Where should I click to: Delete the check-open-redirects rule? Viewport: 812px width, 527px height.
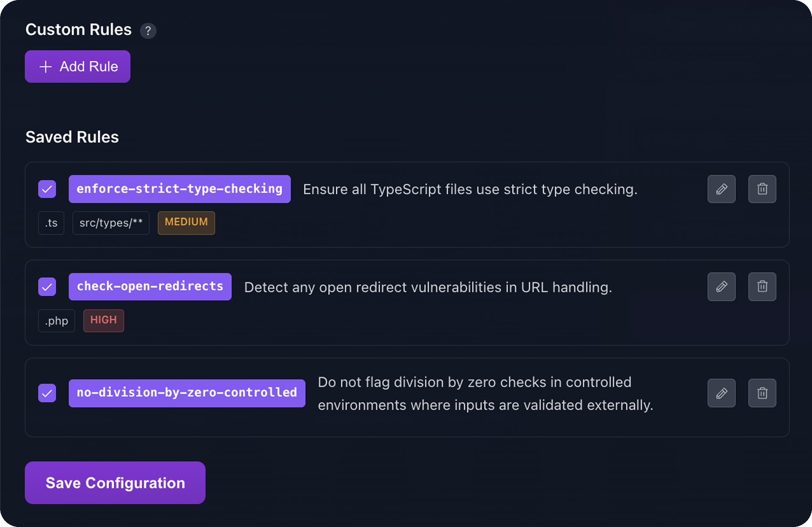(762, 287)
